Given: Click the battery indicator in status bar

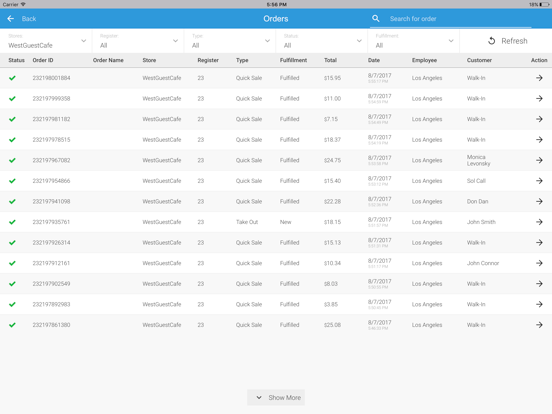Looking at the screenshot, I should click(544, 5).
